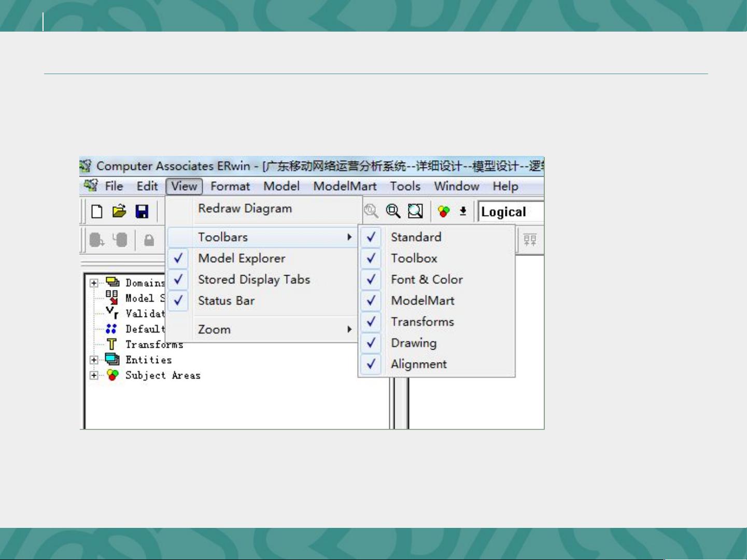Toggle the Font & Color toolbar option

pyautogui.click(x=436, y=279)
